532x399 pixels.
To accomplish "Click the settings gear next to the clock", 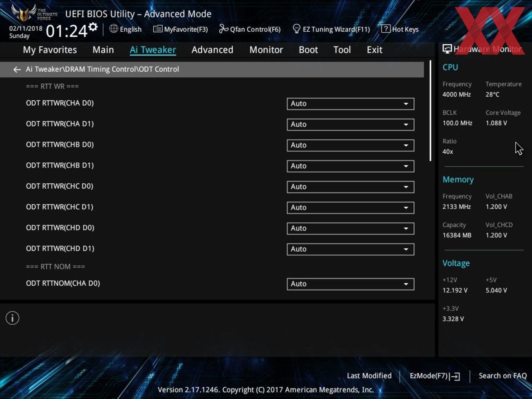I will coord(93,27).
